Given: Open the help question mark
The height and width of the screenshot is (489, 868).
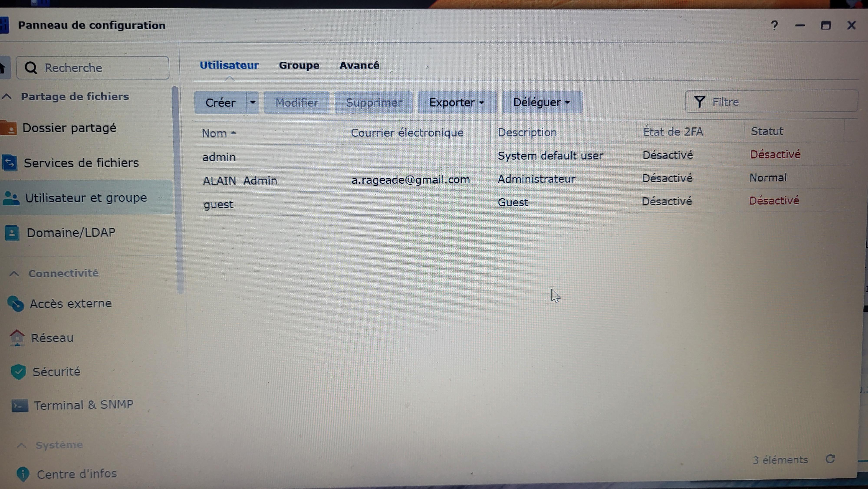Looking at the screenshot, I should click(x=774, y=26).
